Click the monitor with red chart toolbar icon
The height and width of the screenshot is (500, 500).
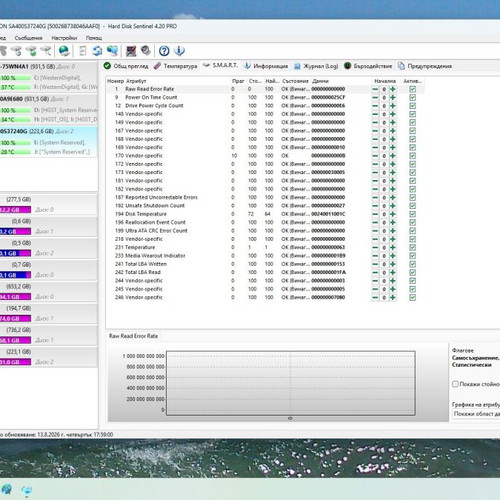pyautogui.click(x=131, y=51)
